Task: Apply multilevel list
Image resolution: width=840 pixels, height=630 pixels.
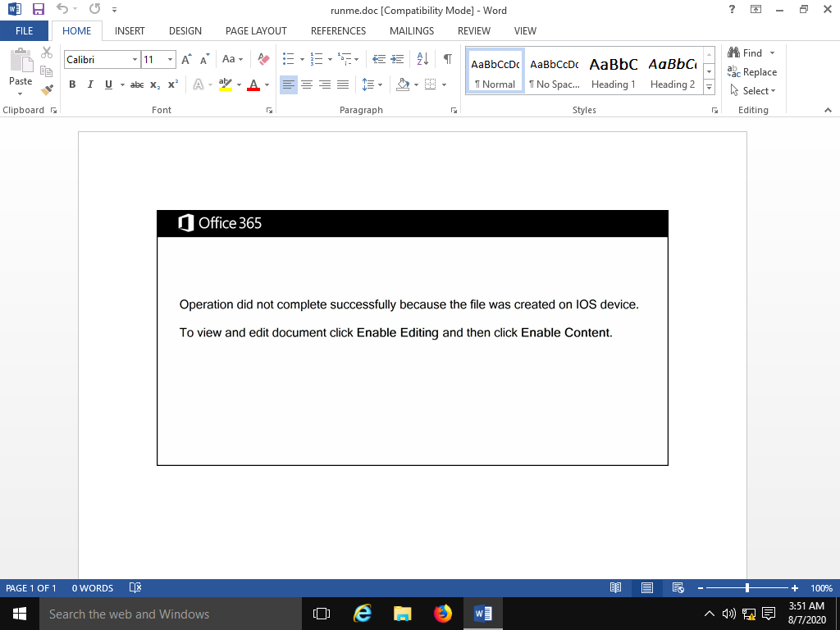Action: point(345,59)
